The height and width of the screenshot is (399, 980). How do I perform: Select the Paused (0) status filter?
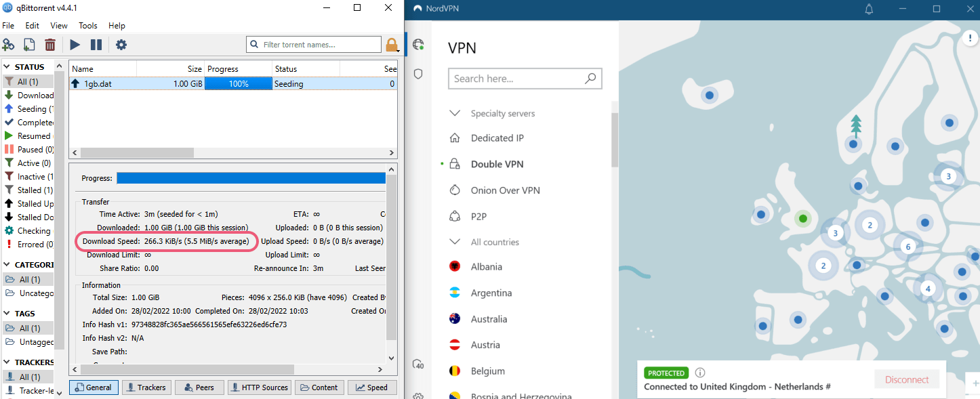(x=28, y=150)
